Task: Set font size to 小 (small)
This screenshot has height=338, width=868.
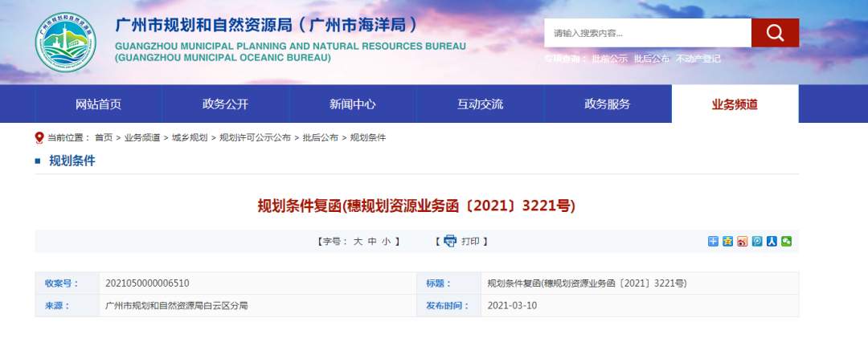Action: click(x=386, y=241)
